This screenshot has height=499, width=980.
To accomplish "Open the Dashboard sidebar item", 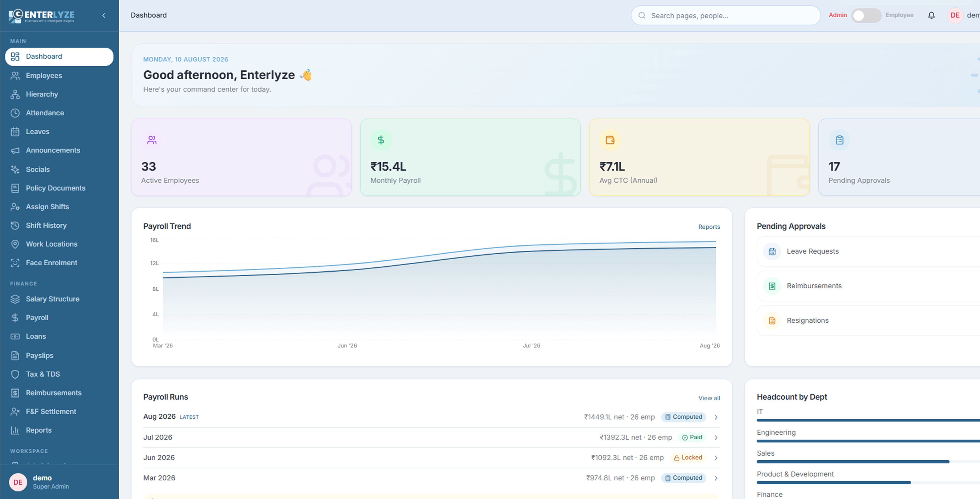I will pos(59,57).
